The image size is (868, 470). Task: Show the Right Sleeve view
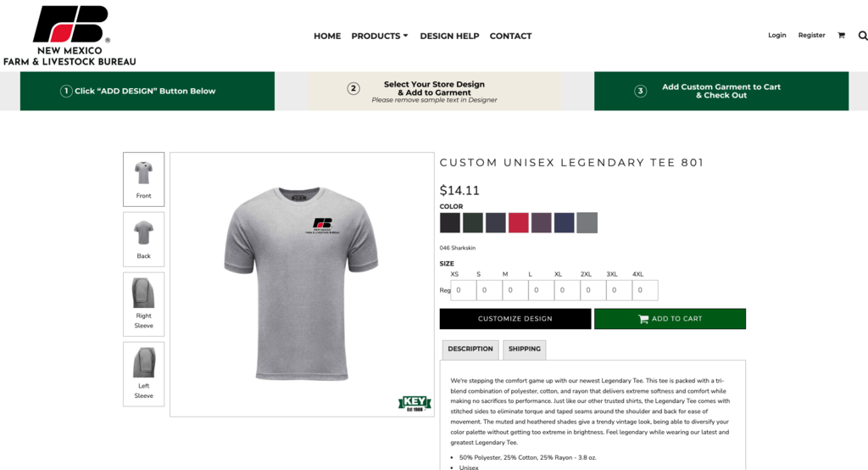143,304
